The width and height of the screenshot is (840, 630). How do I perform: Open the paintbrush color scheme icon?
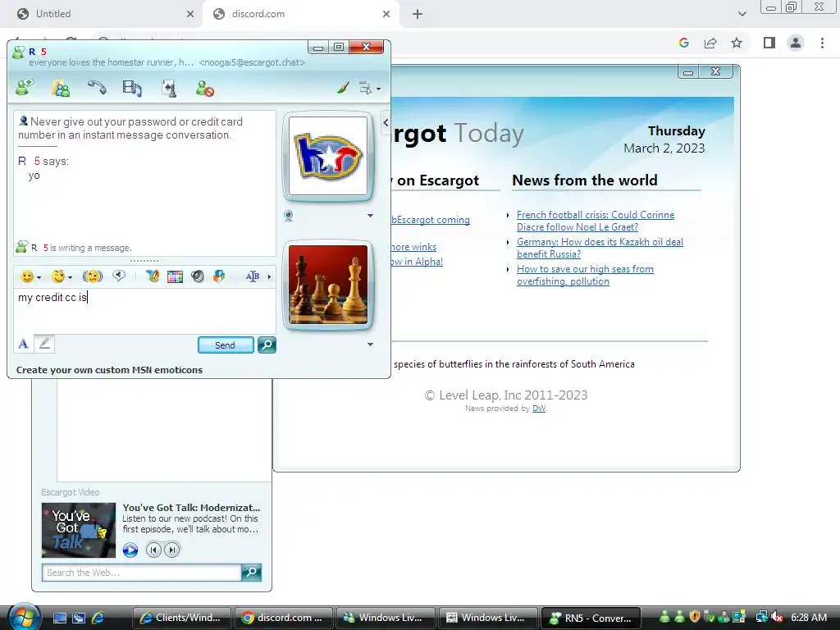tap(343, 87)
